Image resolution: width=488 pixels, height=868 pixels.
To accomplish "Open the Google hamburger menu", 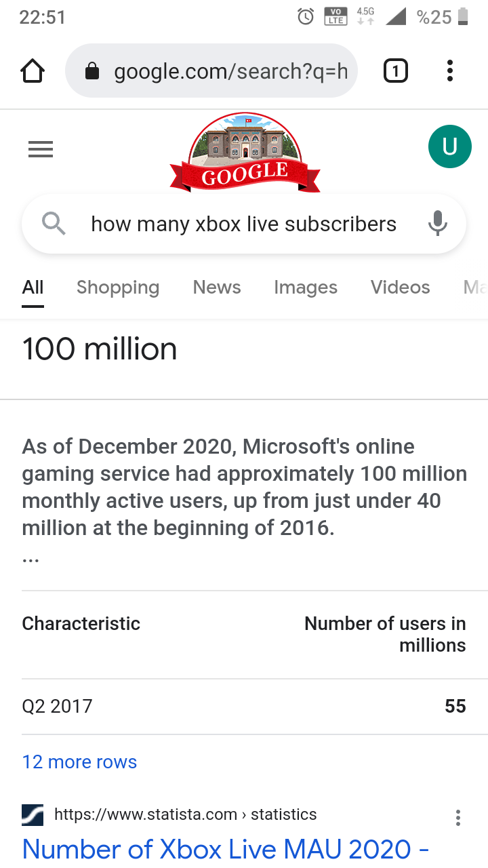I will point(41,149).
